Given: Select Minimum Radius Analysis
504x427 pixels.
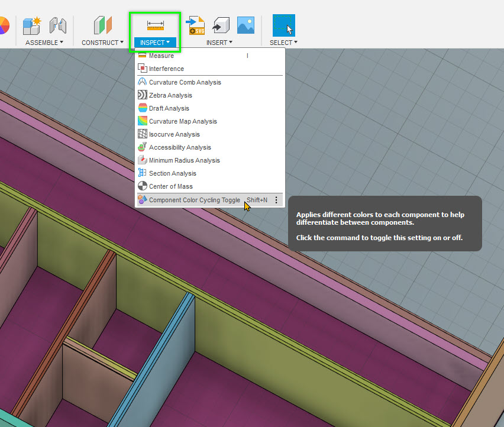Looking at the screenshot, I should (210, 160).
